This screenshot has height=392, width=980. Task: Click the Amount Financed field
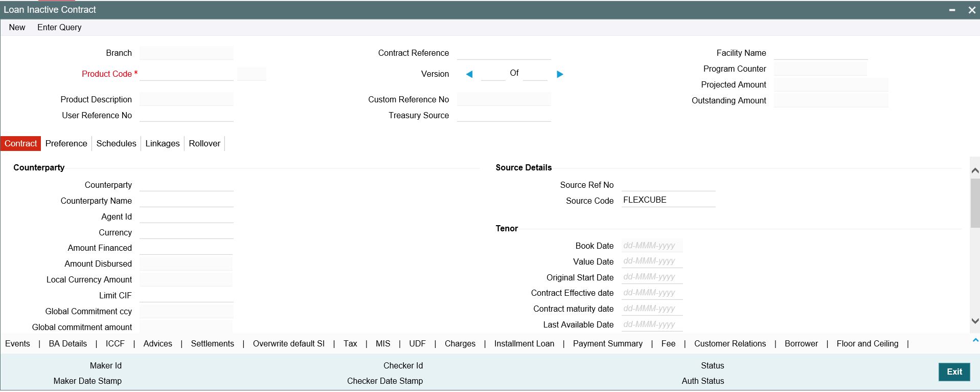tap(186, 248)
